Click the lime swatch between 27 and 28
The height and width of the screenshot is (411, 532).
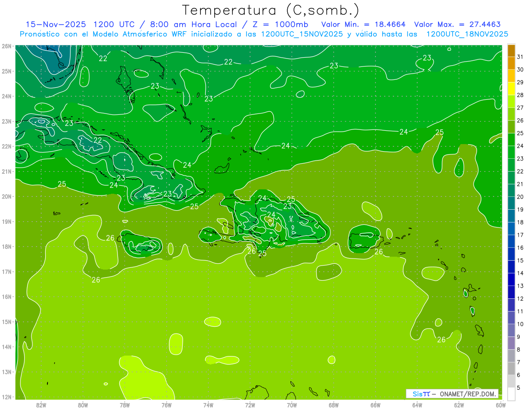511,102
